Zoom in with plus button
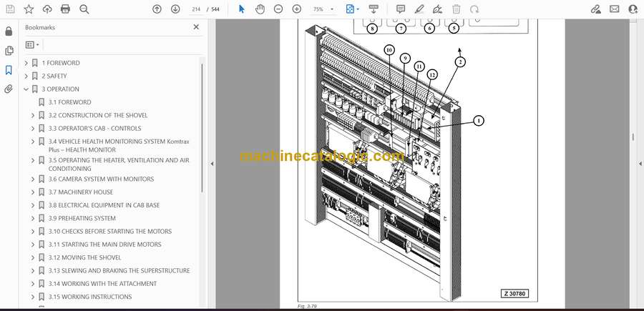 point(296,9)
